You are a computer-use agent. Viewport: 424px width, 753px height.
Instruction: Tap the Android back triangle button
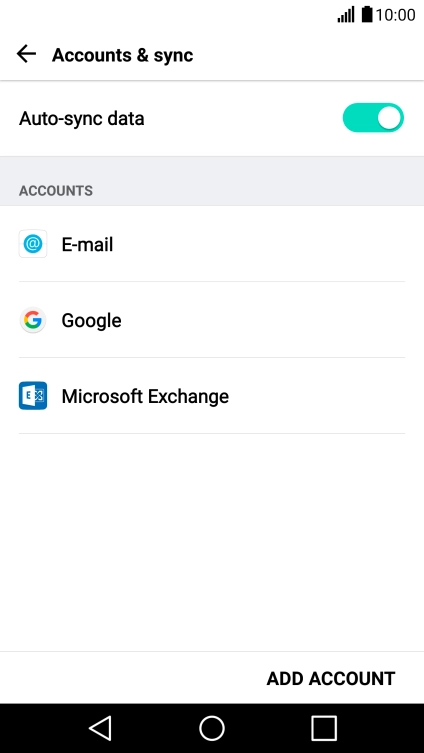tap(100, 728)
